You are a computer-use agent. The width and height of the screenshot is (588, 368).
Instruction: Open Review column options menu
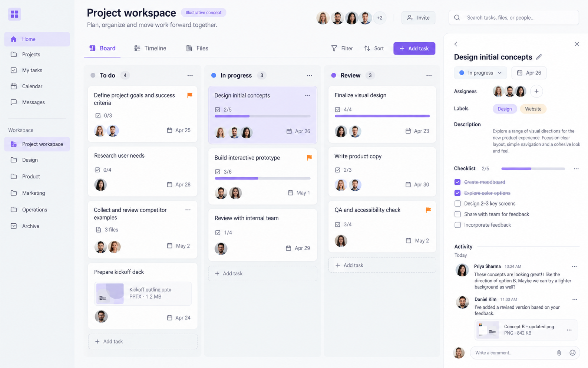coord(429,75)
